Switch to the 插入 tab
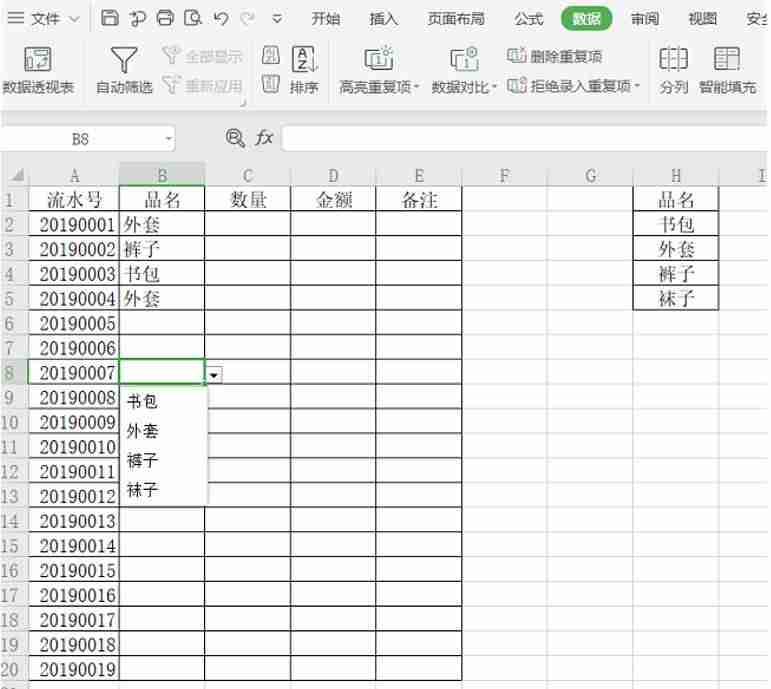 point(384,19)
